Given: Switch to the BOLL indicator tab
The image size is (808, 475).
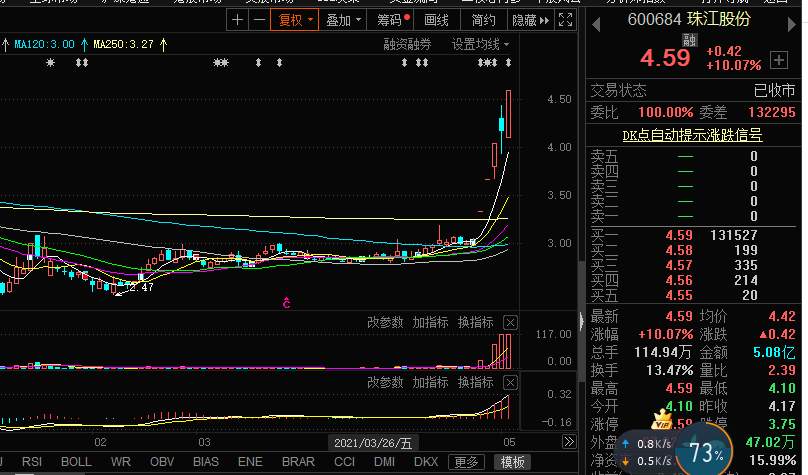Looking at the screenshot, I should tap(76, 462).
